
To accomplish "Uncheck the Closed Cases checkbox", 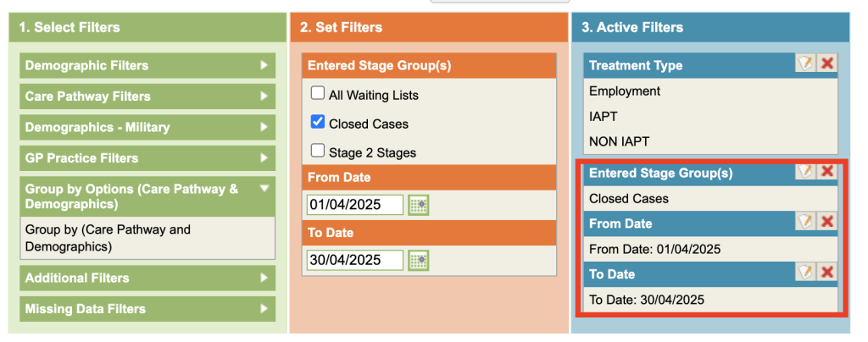I will coord(318,123).
